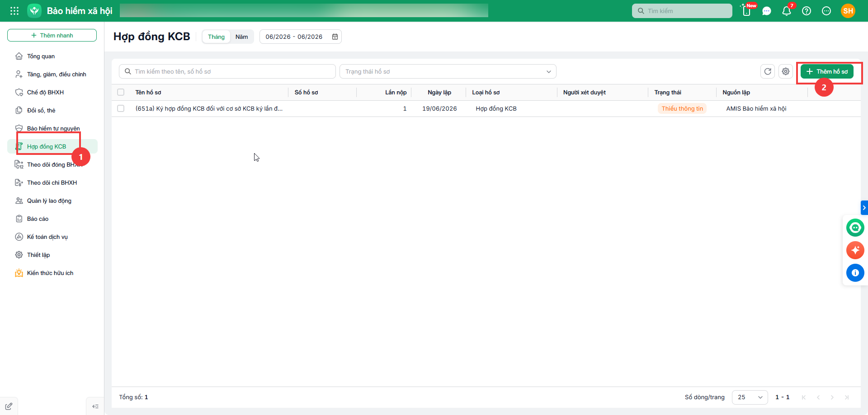The width and height of the screenshot is (868, 415).
Task: Open the (651a) Ký hợp đồng KCB record
Action: point(209,108)
